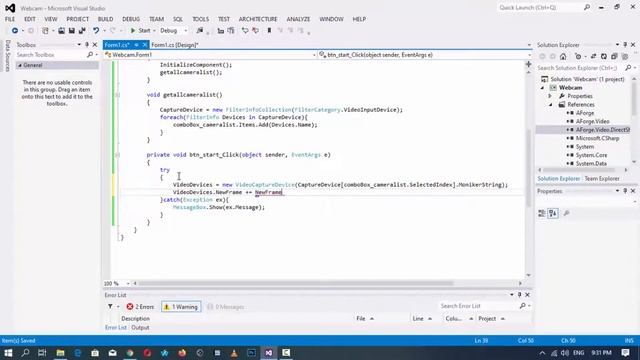Start debugging with the green Start button
The image size is (640, 360).
pos(140,31)
